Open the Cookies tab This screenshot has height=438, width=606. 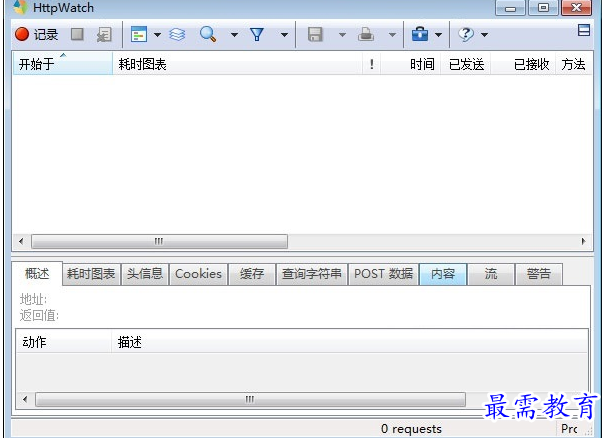click(198, 274)
